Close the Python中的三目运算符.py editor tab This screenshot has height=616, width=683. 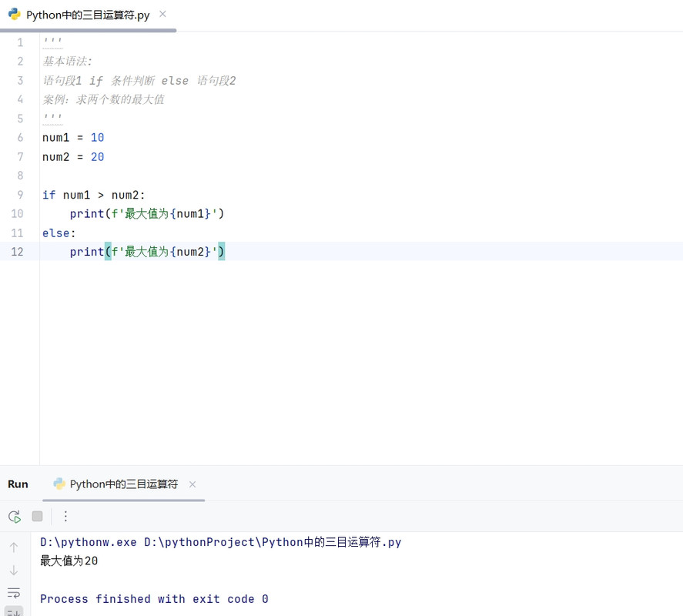pyautogui.click(x=162, y=15)
